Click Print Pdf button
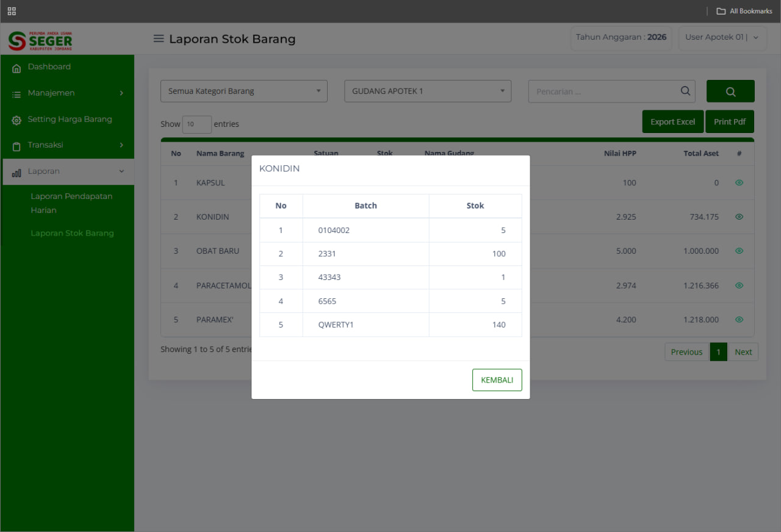The image size is (781, 532). click(x=730, y=121)
